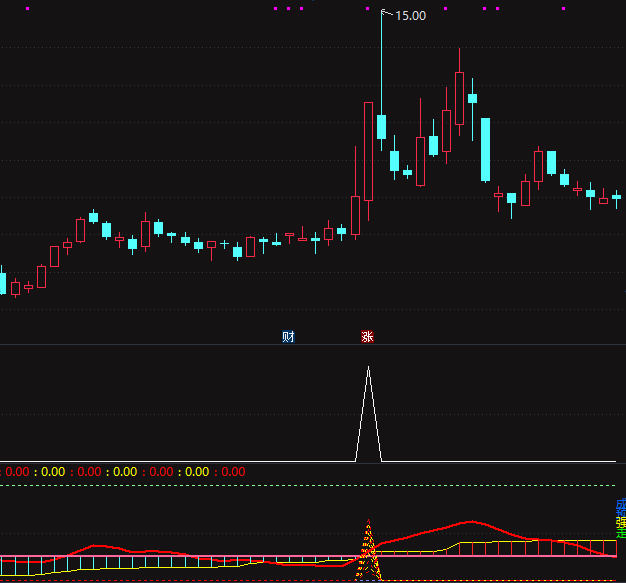Screen dimensions: 626x583
Task: Click the leftmost magenta dot marker at top
Action: (x=28, y=8)
